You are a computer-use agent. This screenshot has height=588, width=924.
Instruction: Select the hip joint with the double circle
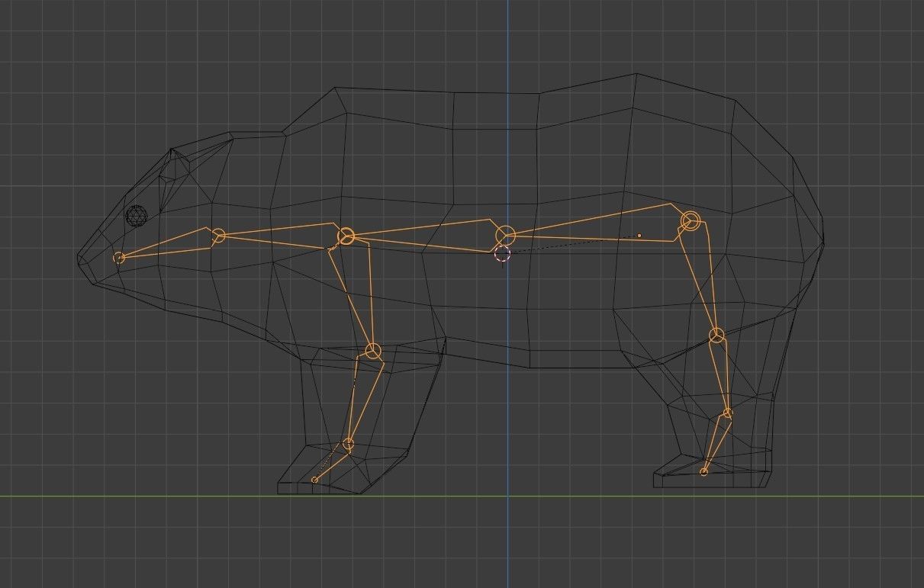click(x=691, y=221)
